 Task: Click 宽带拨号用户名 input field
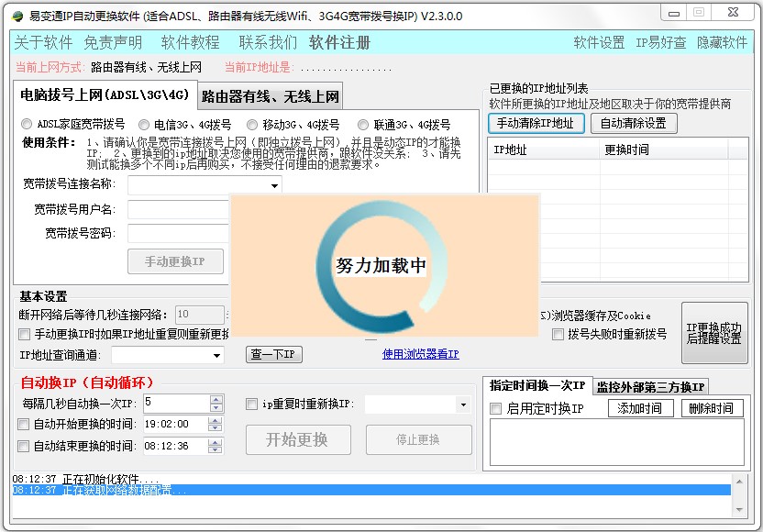coord(179,210)
